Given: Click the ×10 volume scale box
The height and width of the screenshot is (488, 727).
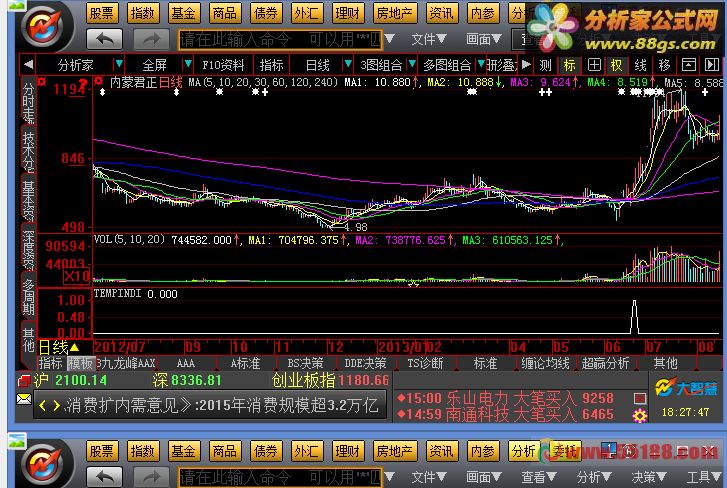Looking at the screenshot, I should click(x=77, y=277).
